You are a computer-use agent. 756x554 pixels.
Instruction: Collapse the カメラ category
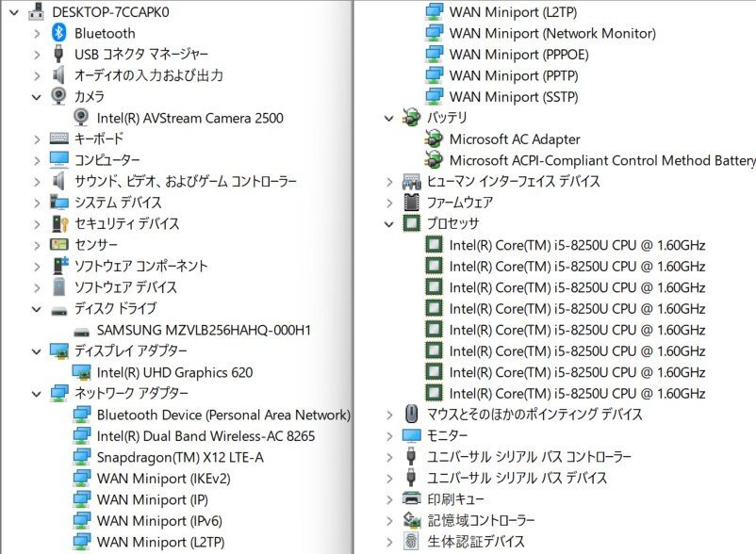point(37,97)
